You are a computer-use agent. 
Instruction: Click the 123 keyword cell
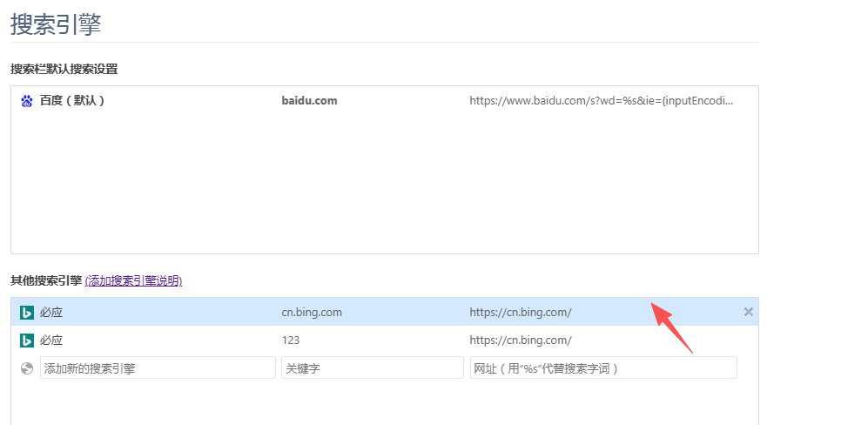(291, 341)
